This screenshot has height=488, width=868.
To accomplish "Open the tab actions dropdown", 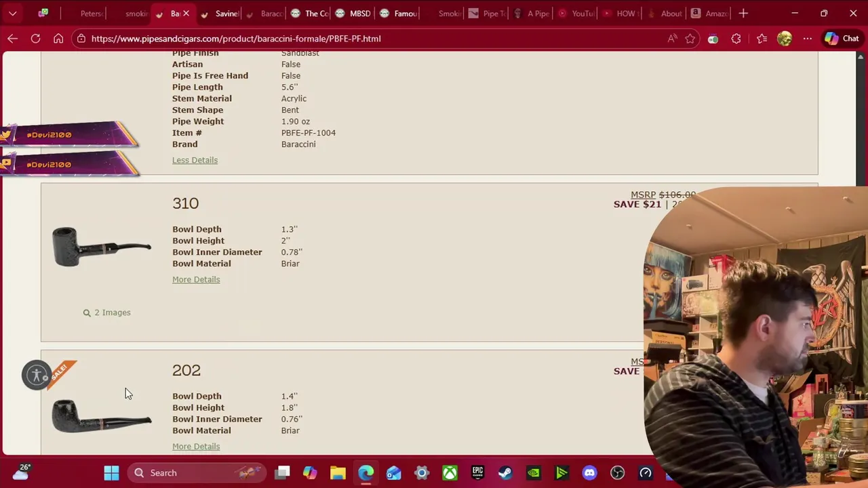I will (12, 13).
